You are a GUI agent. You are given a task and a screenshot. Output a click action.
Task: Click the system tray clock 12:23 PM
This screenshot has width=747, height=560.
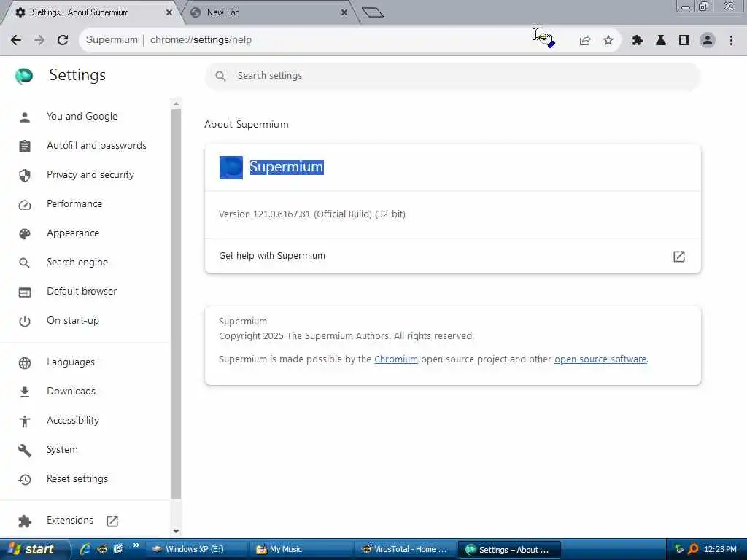click(720, 550)
